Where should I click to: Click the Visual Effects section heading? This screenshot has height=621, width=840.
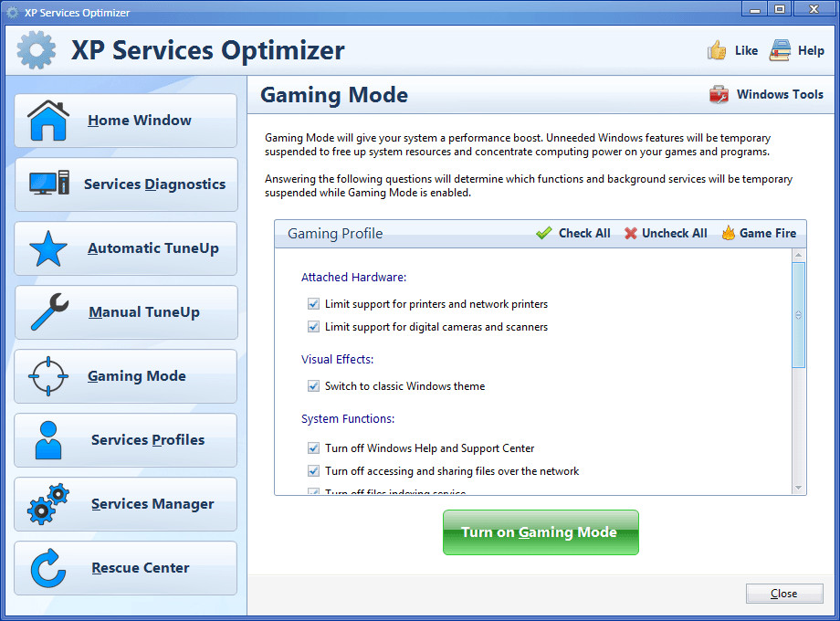click(x=337, y=359)
